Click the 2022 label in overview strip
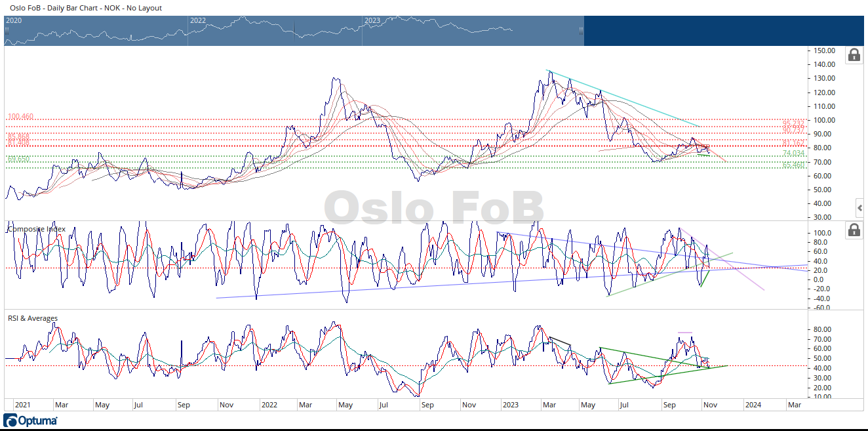Image resolution: width=868 pixels, height=431 pixels. pos(198,20)
